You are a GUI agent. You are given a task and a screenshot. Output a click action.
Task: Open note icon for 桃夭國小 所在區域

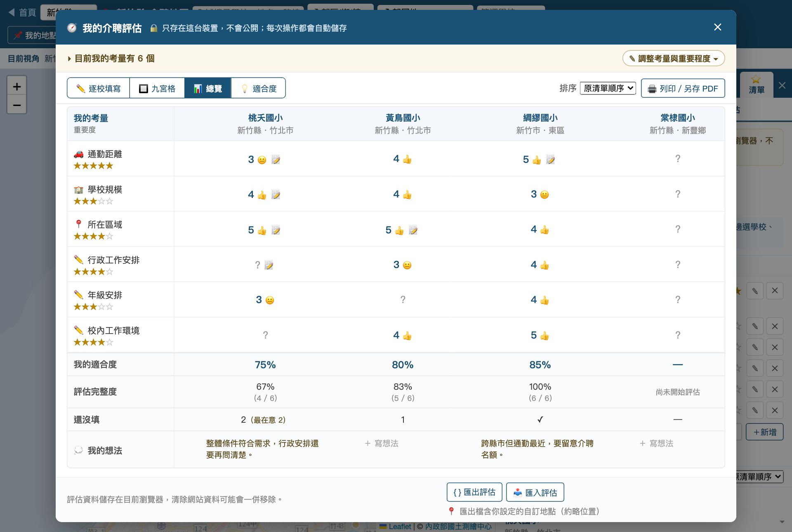point(276,230)
